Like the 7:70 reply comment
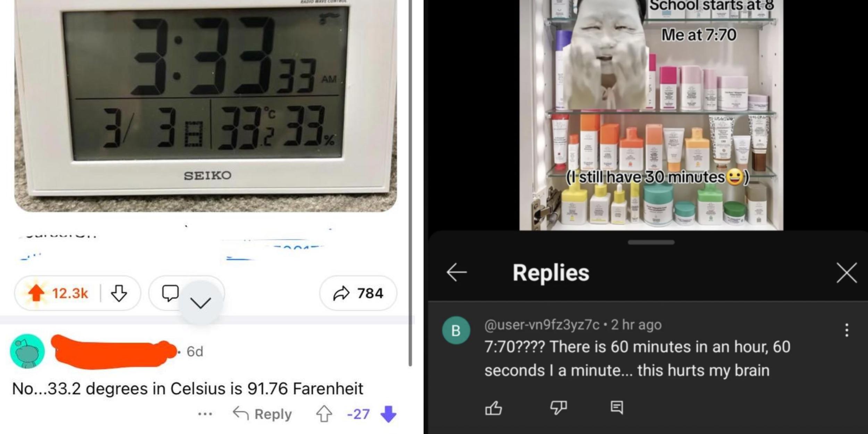Viewport: 868px width, 434px height. tap(493, 408)
